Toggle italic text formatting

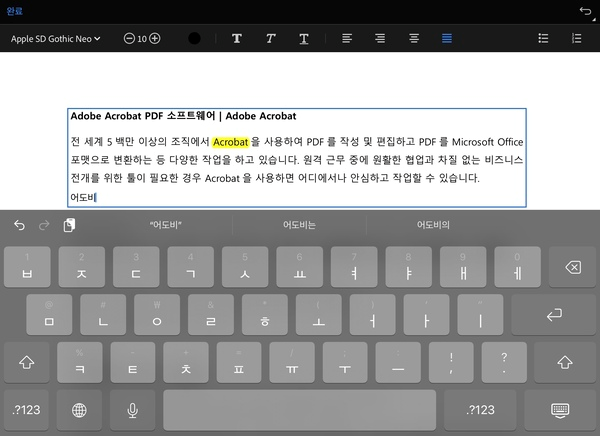click(271, 38)
